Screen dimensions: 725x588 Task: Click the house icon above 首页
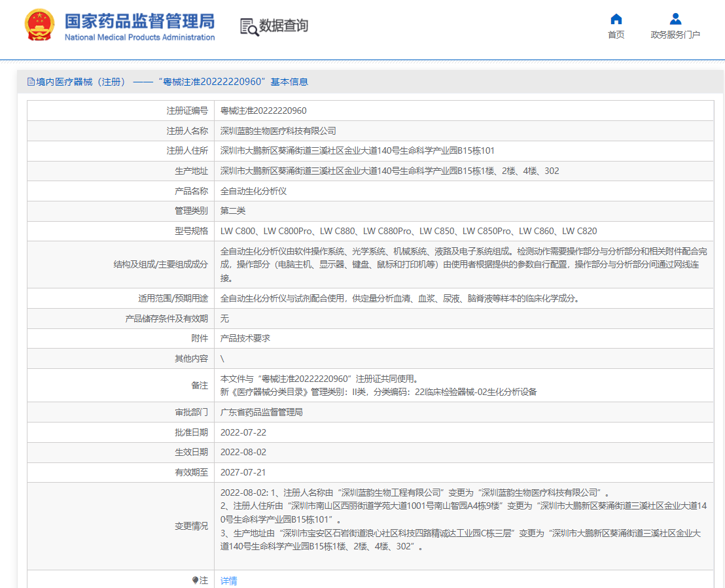tap(616, 19)
